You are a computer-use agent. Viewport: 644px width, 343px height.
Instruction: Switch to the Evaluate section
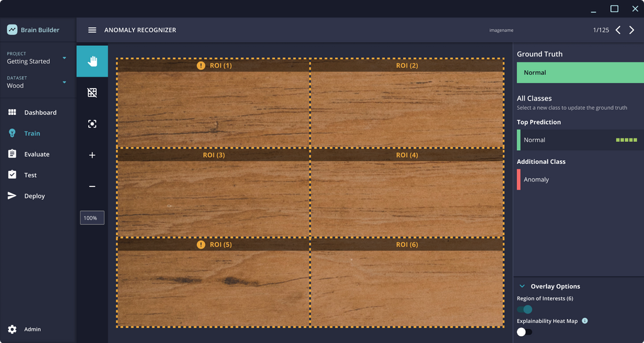tap(36, 154)
